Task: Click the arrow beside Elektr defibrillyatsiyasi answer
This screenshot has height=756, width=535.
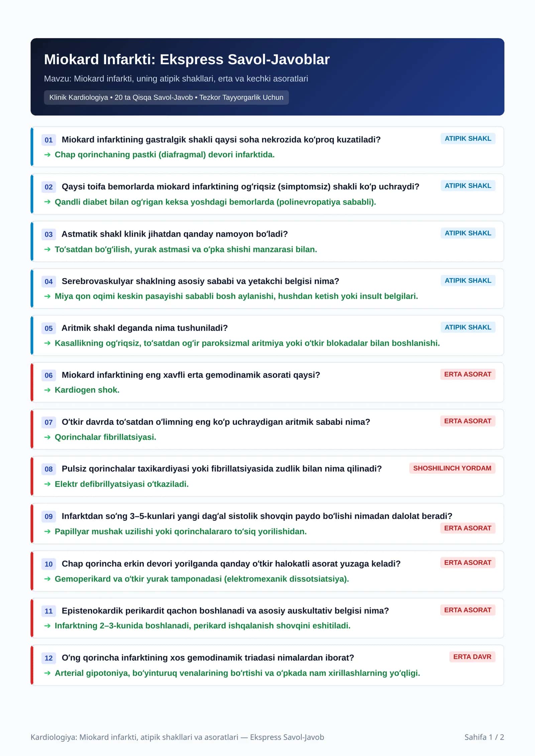Action: pyautogui.click(x=47, y=484)
